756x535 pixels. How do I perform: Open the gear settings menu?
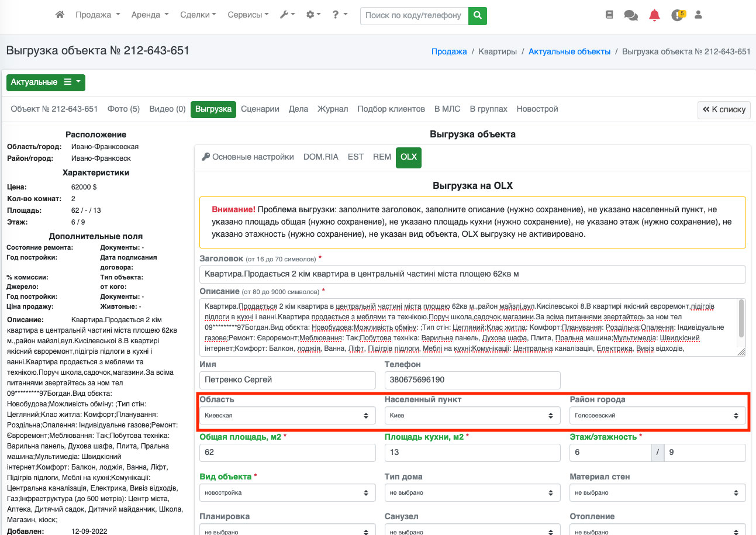(313, 15)
